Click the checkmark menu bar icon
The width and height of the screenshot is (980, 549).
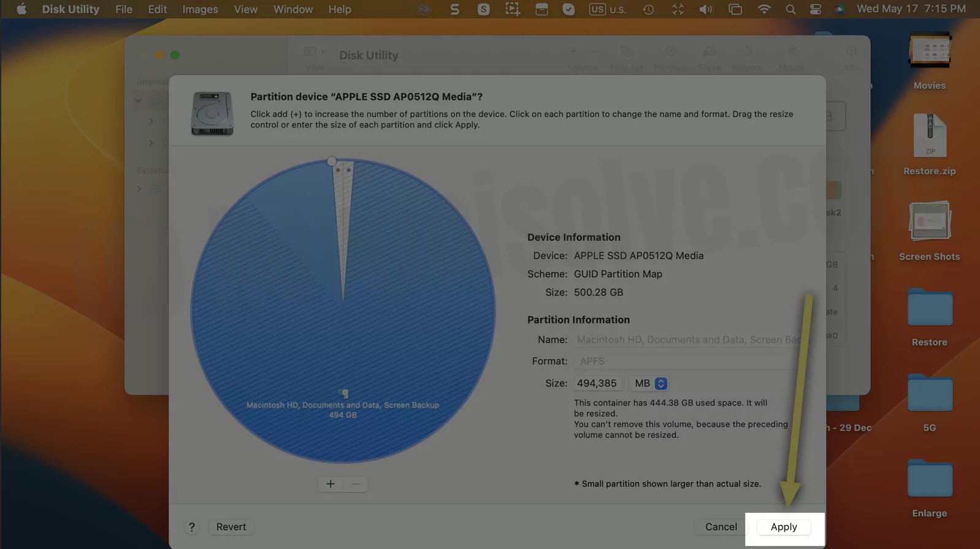point(569,9)
